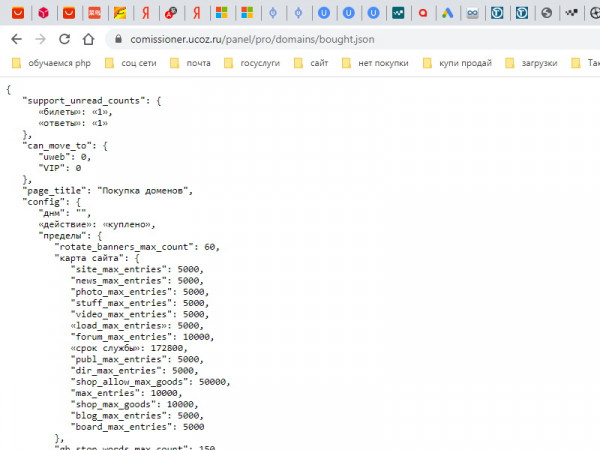This screenshot has height=450, width=600.
Task: Open the 'соц сети' bookmarks folder
Action: (x=131, y=63)
